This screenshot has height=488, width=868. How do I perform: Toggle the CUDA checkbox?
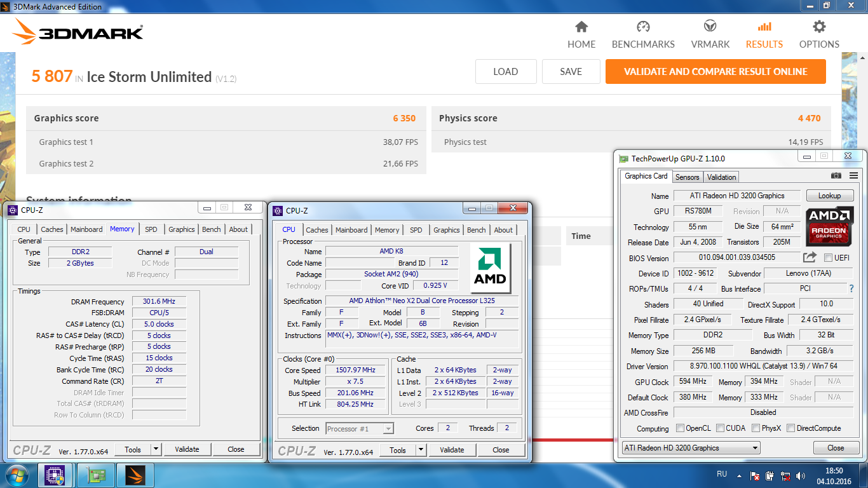pos(721,428)
